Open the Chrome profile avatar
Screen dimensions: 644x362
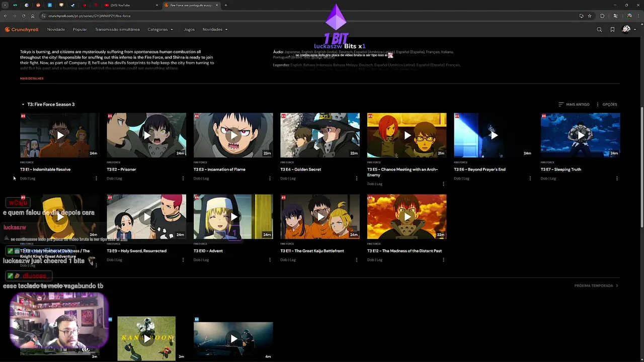629,16
